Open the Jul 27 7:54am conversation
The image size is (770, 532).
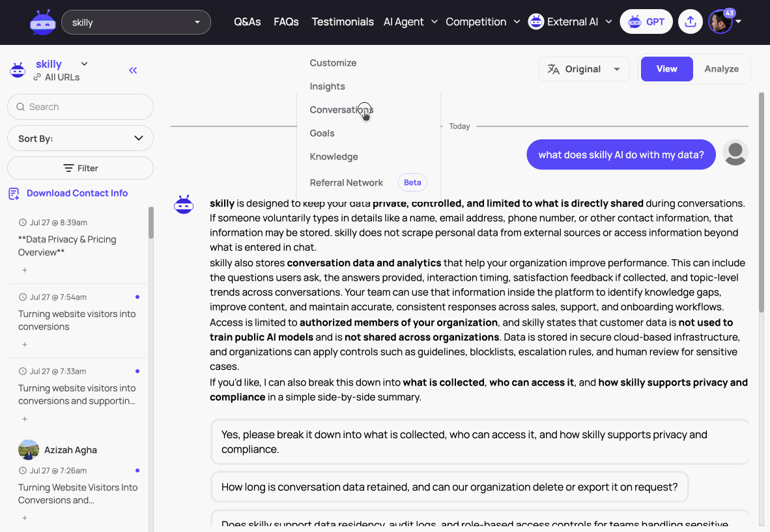point(77,320)
